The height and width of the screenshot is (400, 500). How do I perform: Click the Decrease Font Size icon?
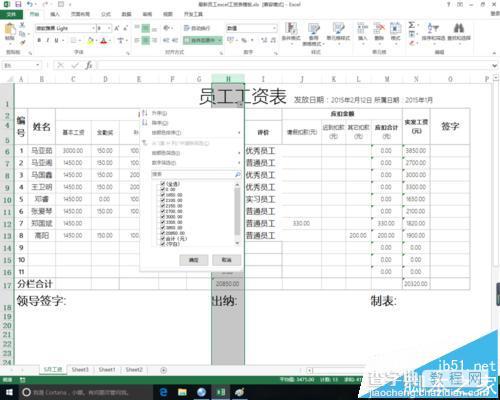click(x=125, y=28)
